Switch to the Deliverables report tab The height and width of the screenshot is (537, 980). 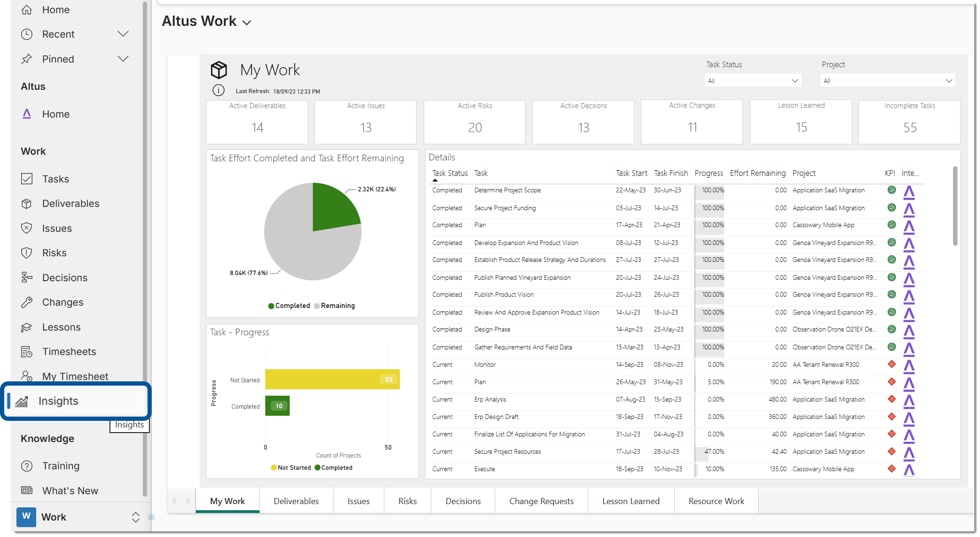click(296, 501)
